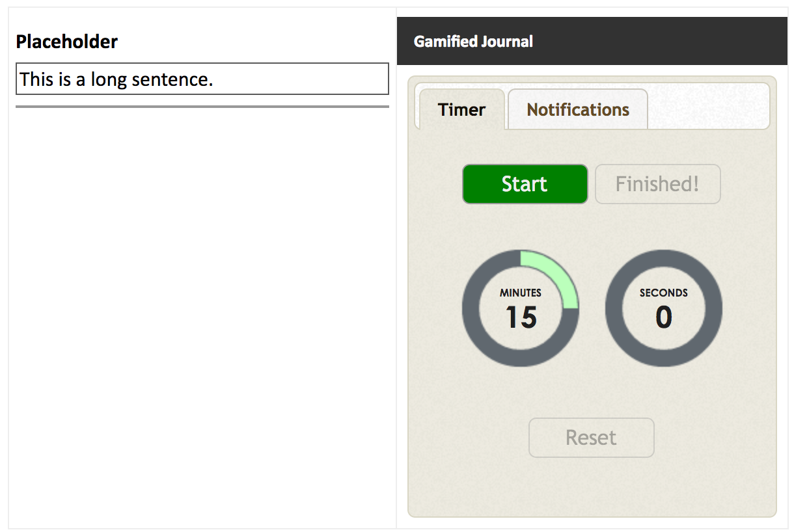Switch to the Timer tab
This screenshot has height=532, width=794.
pos(461,109)
